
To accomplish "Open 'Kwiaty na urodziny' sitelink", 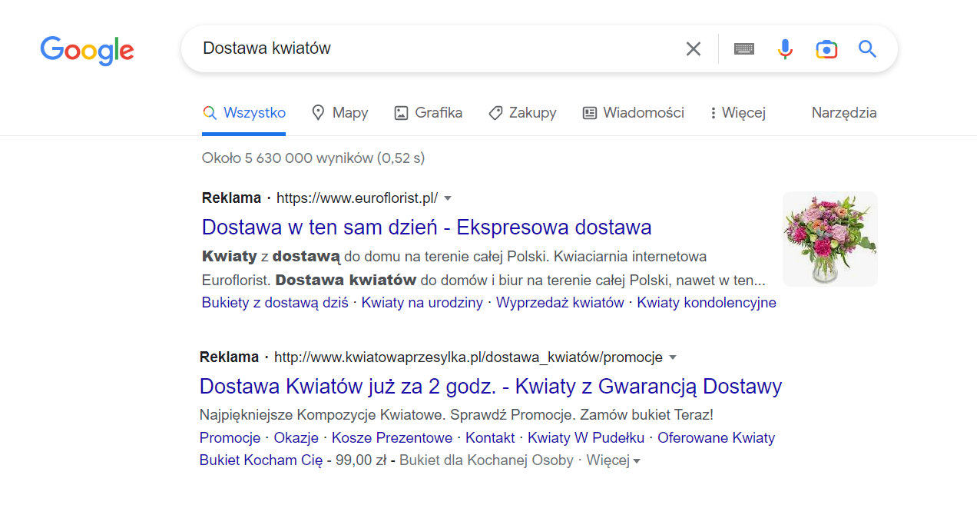I will 422,303.
